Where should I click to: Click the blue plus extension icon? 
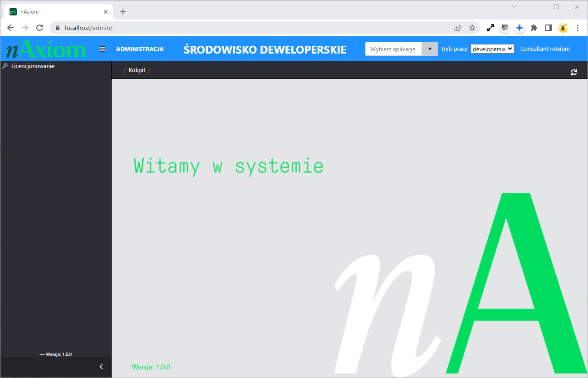pyautogui.click(x=519, y=28)
